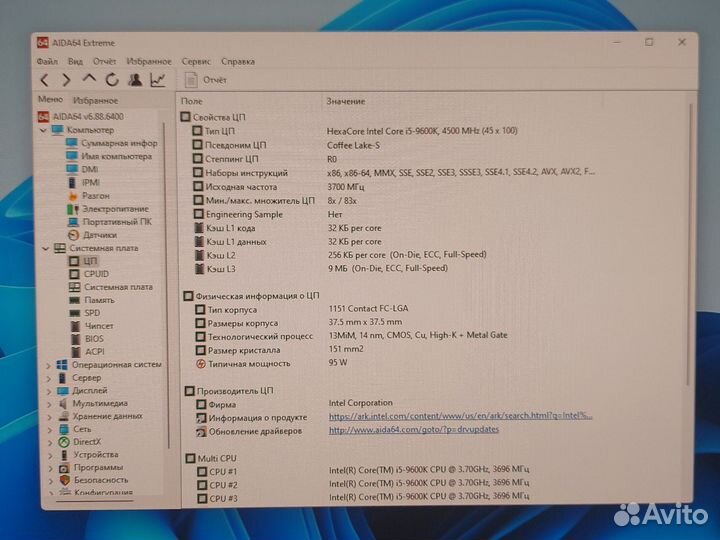Open the DirectX tree entry
The width and height of the screenshot is (720, 540).
86,442
